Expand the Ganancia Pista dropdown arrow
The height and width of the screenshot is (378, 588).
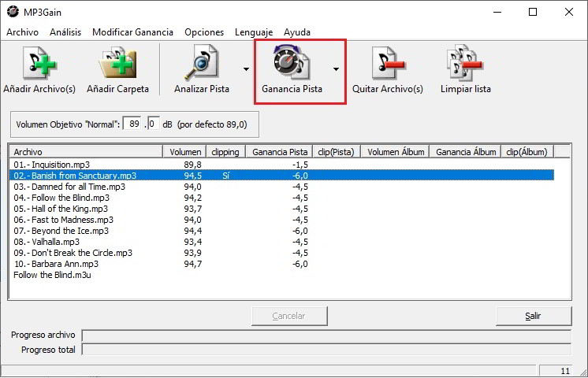(337, 69)
